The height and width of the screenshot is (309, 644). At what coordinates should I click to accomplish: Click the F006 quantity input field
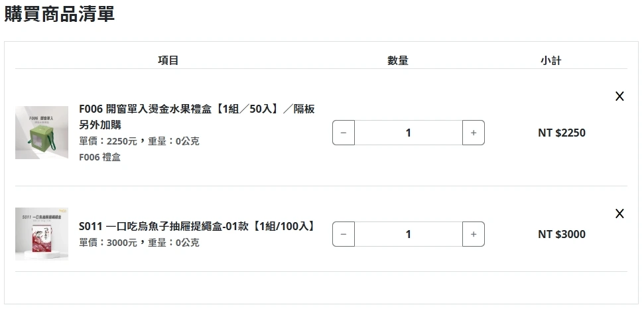[408, 133]
